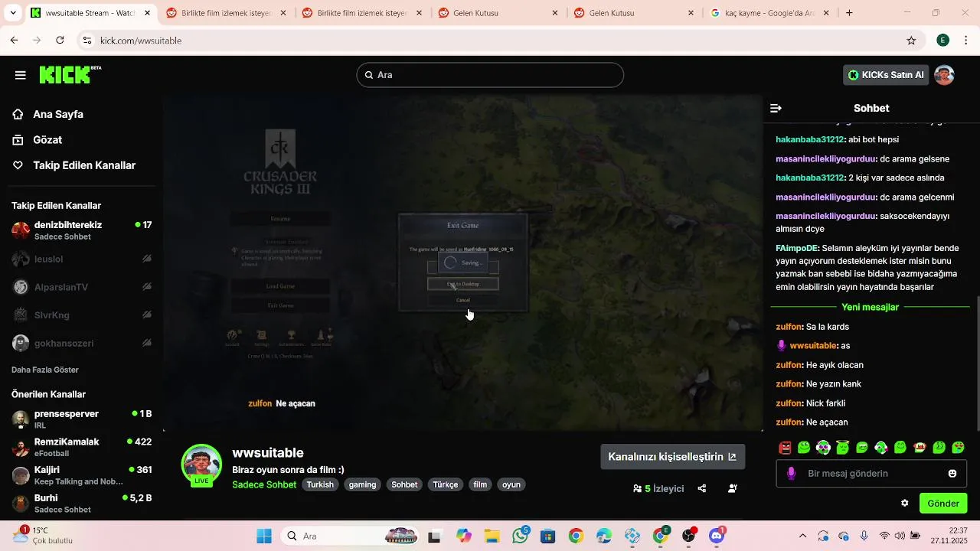The width and height of the screenshot is (980, 551).
Task: Select the gaming tag
Action: 362,484
